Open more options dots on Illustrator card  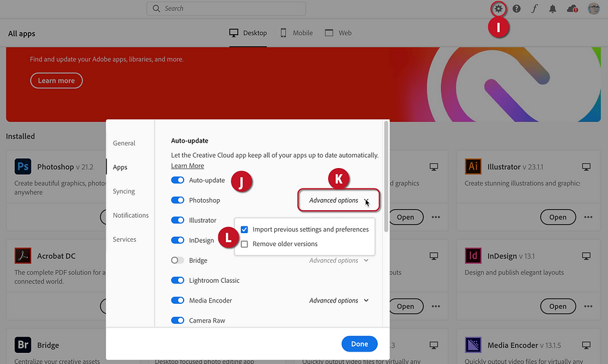[588, 217]
